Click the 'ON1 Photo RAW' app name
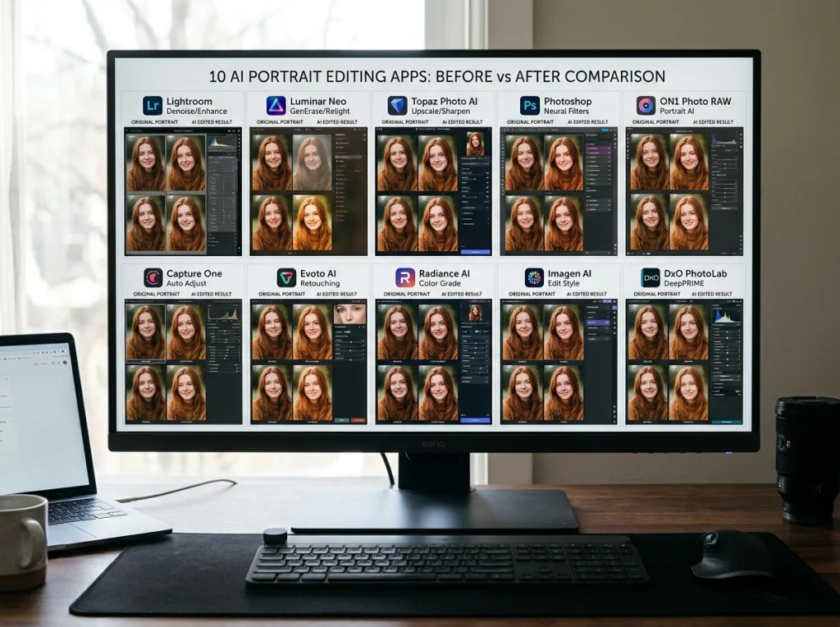Screen dimensions: 840x627 point(696,101)
